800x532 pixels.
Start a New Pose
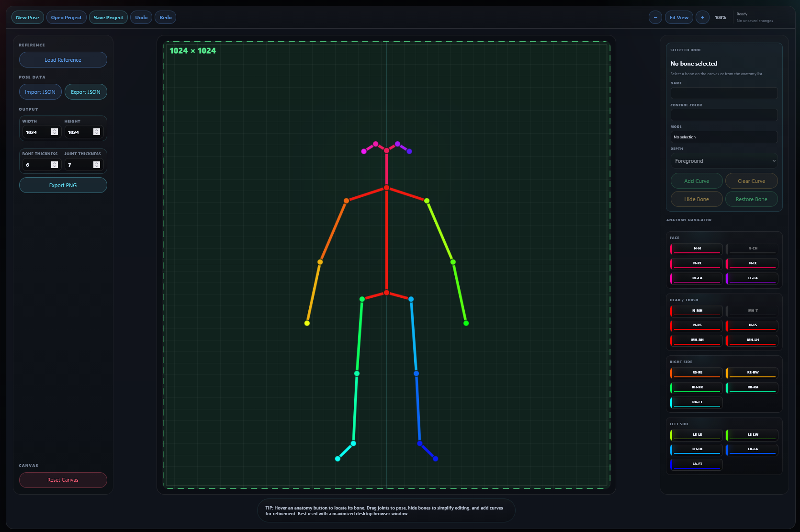coord(28,17)
